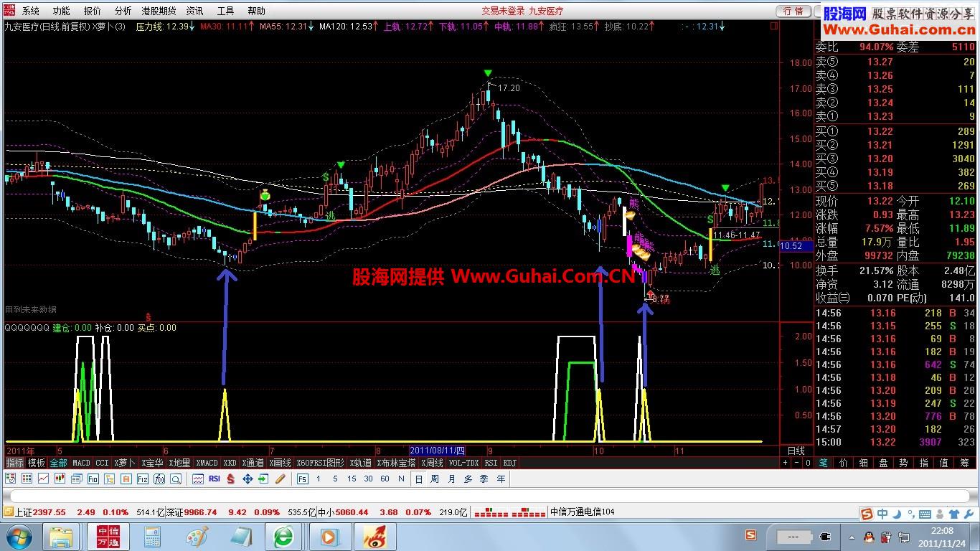980x551 pixels.
Task: Click the F5 switch view icon
Action: tap(302, 479)
